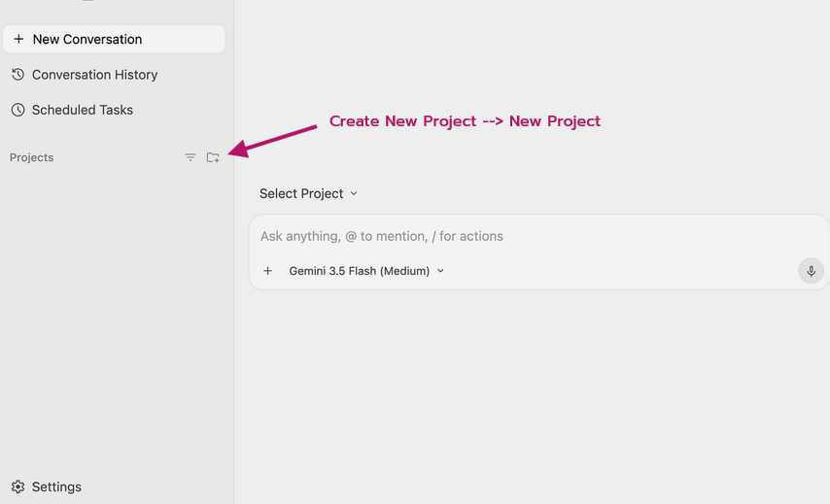
Task: Activate the microphone voice input button
Action: click(x=811, y=271)
